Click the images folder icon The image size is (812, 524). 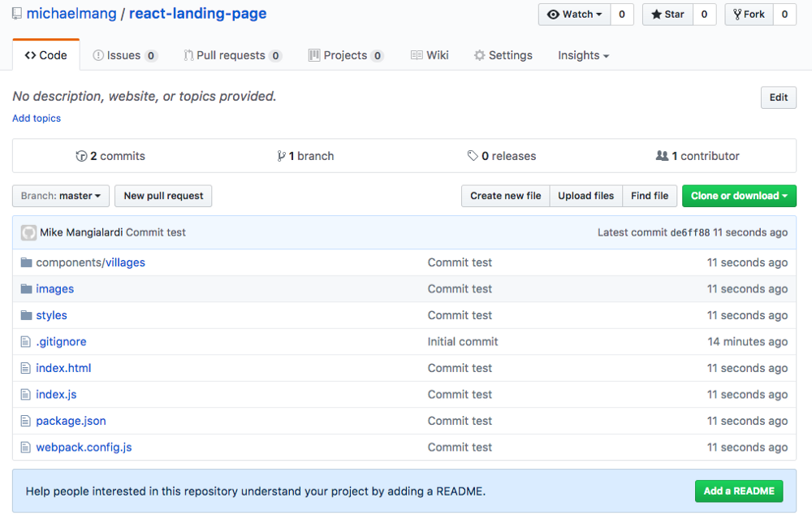coord(26,288)
